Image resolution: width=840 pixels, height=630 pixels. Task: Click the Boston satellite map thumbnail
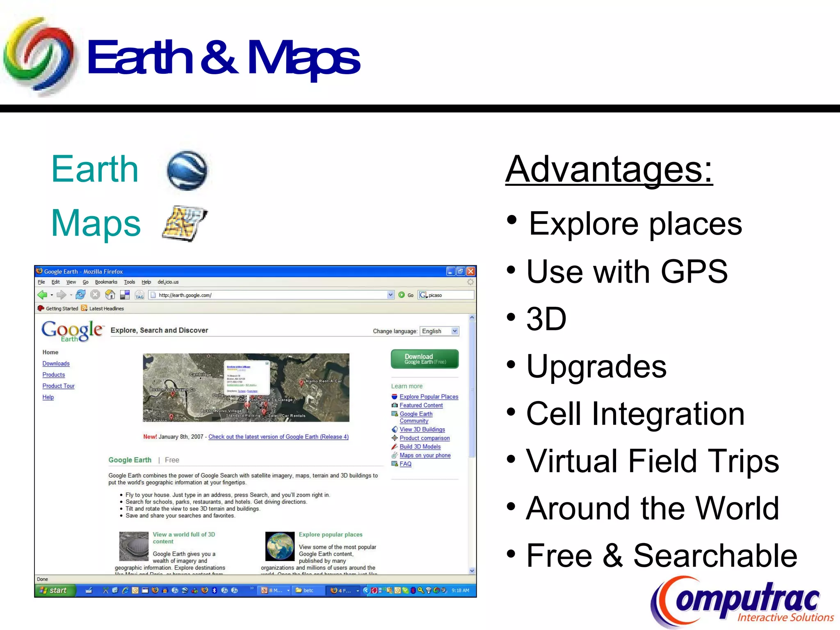tap(246, 388)
